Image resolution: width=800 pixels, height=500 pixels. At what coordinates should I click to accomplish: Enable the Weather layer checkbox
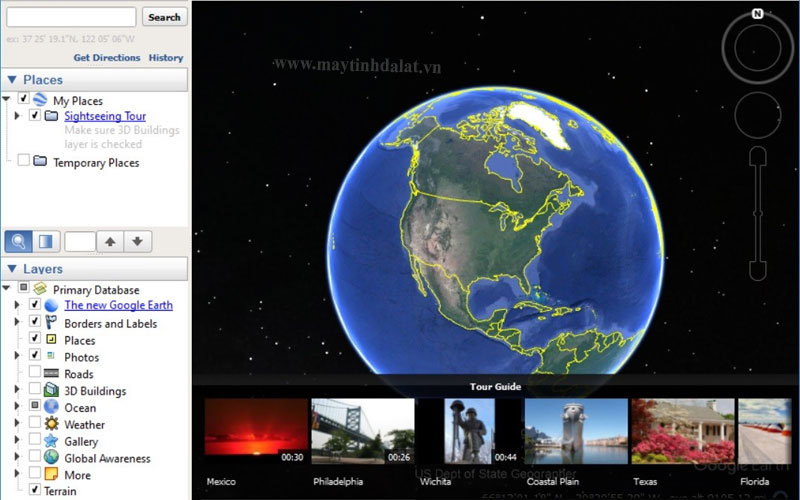[35, 421]
